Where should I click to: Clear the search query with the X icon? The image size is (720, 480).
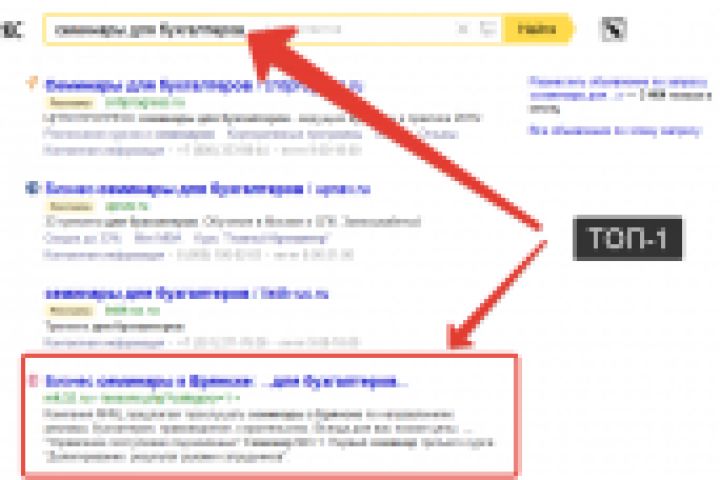(463, 29)
